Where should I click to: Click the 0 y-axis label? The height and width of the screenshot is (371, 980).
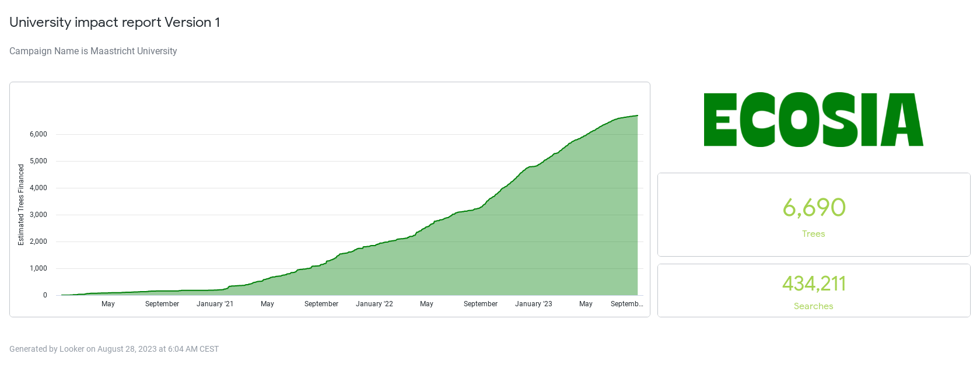coord(45,295)
